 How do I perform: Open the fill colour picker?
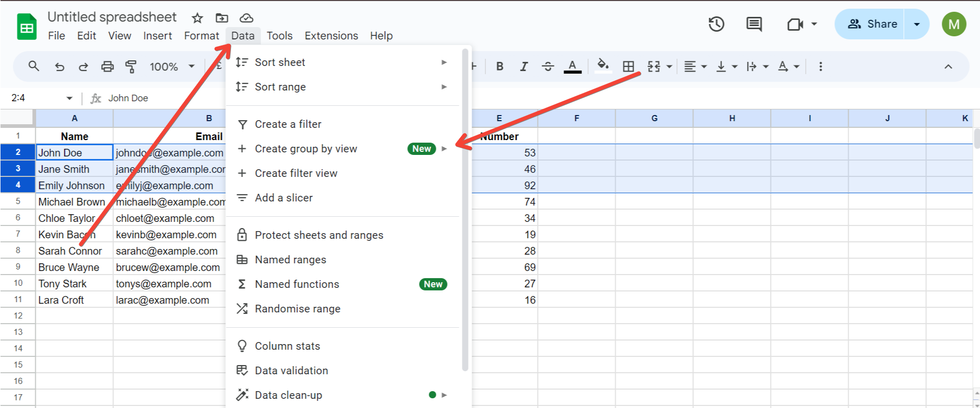603,66
